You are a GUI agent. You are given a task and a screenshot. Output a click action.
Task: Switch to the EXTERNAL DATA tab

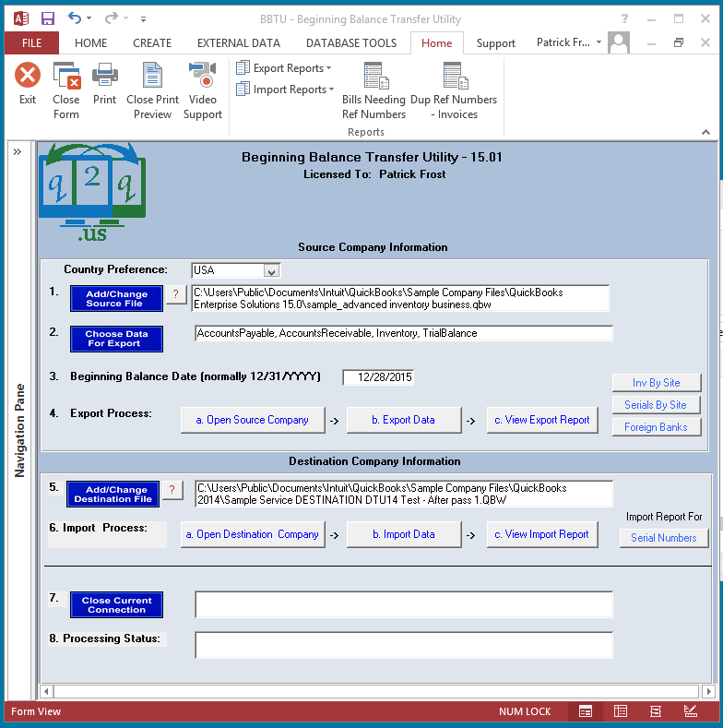tap(239, 43)
